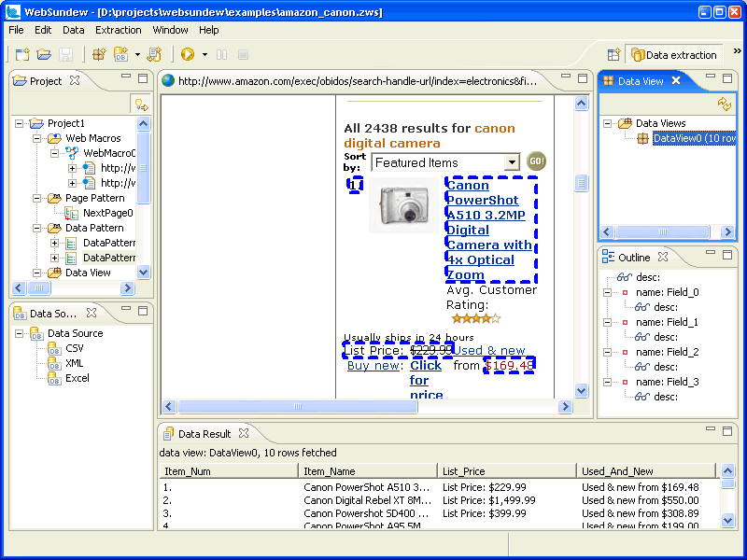
Task: Open the Edit menu
Action: coord(43,30)
